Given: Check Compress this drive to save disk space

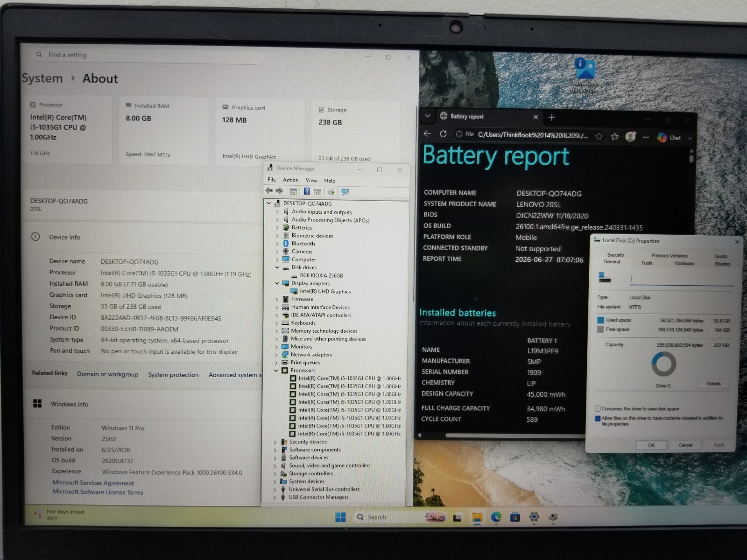Looking at the screenshot, I should [x=598, y=408].
